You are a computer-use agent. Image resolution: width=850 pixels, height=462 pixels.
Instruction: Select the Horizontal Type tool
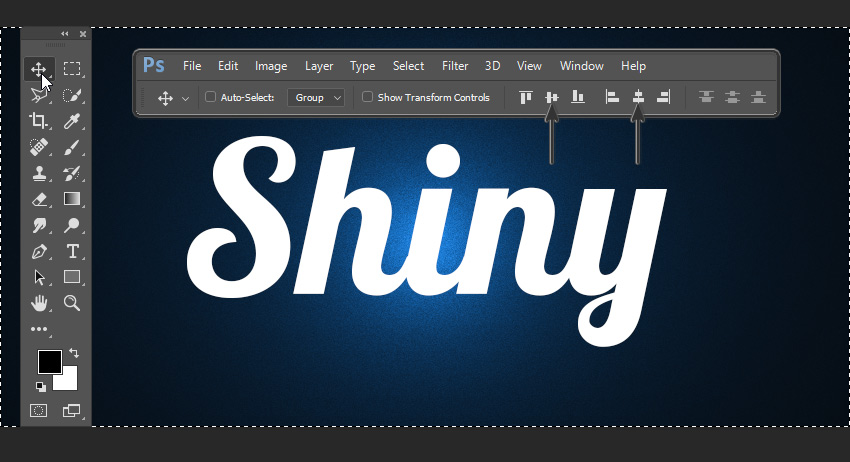(x=72, y=251)
